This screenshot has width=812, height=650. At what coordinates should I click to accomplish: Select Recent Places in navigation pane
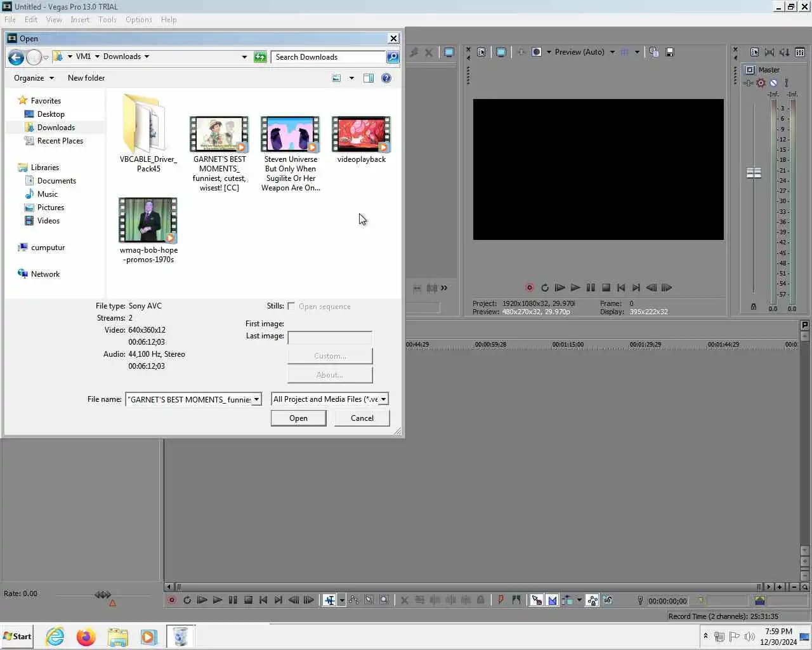pyautogui.click(x=60, y=141)
